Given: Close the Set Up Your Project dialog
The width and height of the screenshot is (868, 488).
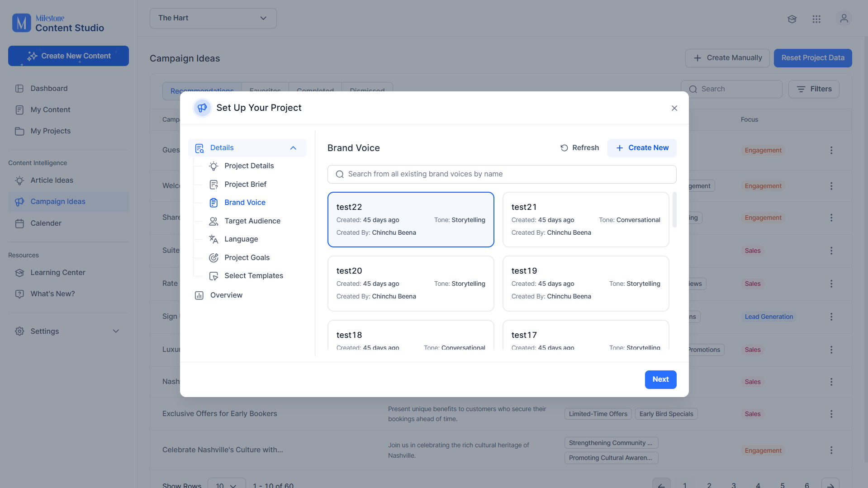Looking at the screenshot, I should pos(674,108).
